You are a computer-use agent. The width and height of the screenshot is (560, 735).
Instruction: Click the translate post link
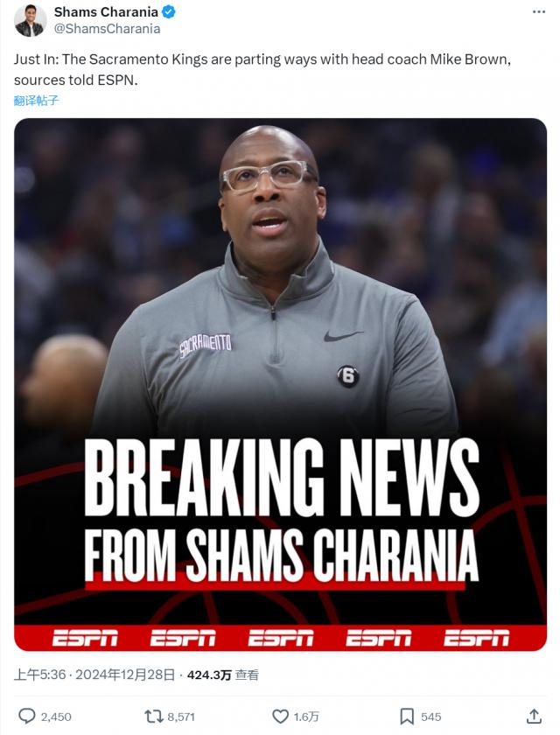[x=36, y=101]
